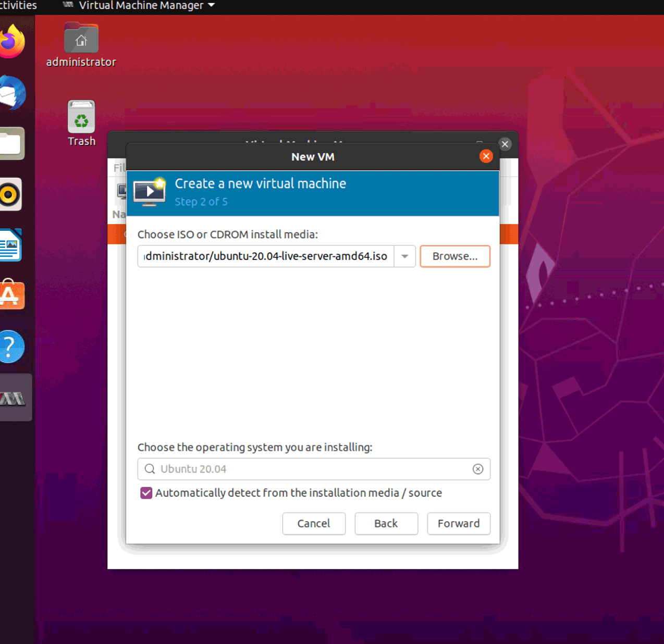Viewport: 664px width, 644px height.
Task: Disable automatic detection from installation media
Action: (146, 492)
